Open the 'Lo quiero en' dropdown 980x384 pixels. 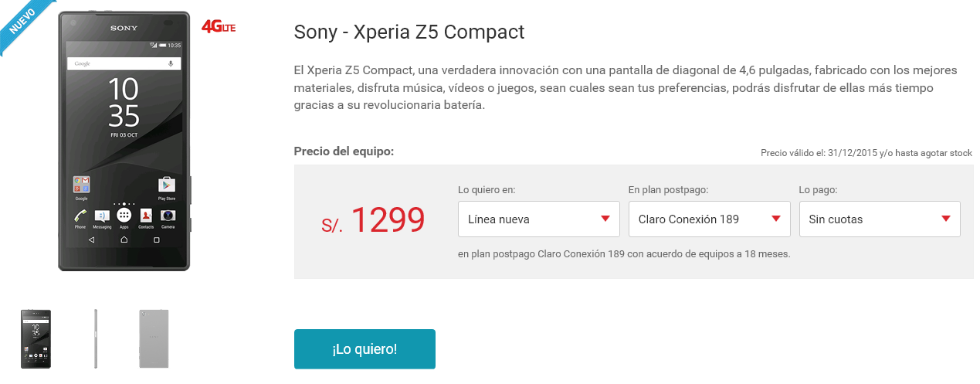[x=539, y=219]
